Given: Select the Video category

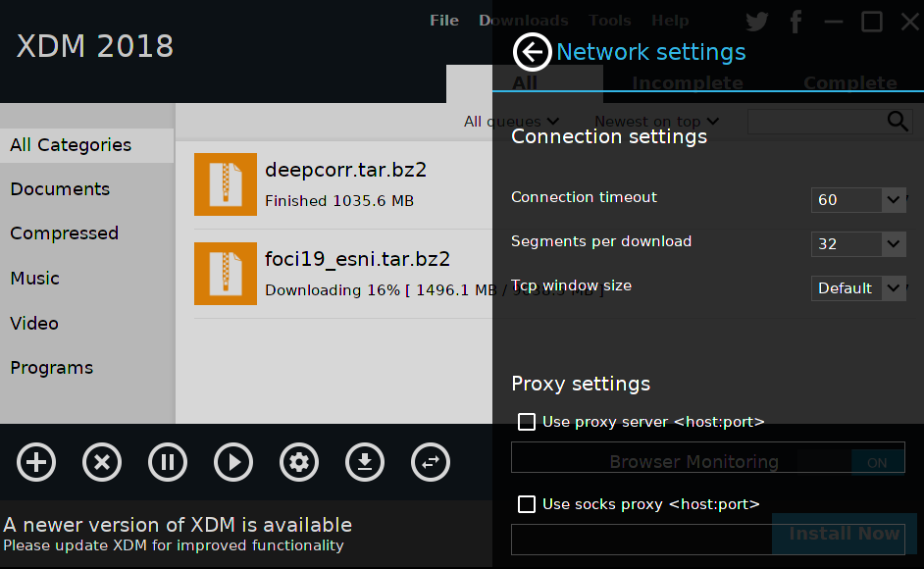Looking at the screenshot, I should tap(34, 323).
